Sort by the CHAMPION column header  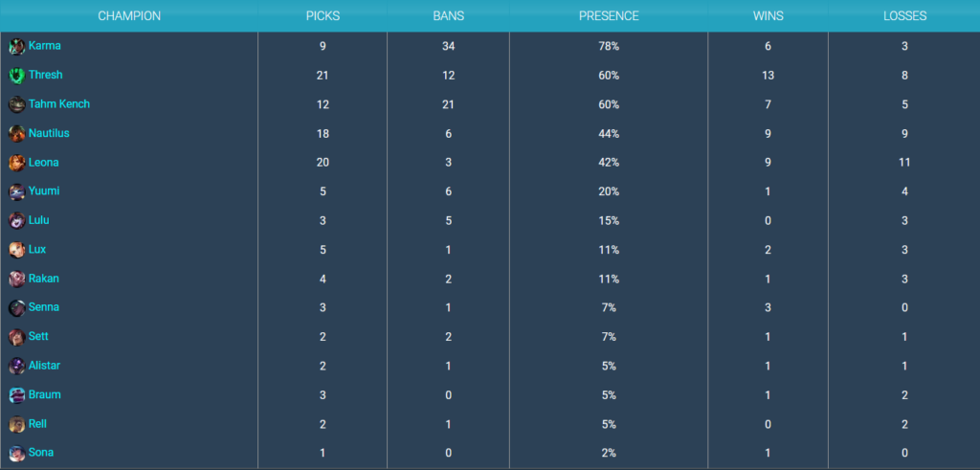129,16
